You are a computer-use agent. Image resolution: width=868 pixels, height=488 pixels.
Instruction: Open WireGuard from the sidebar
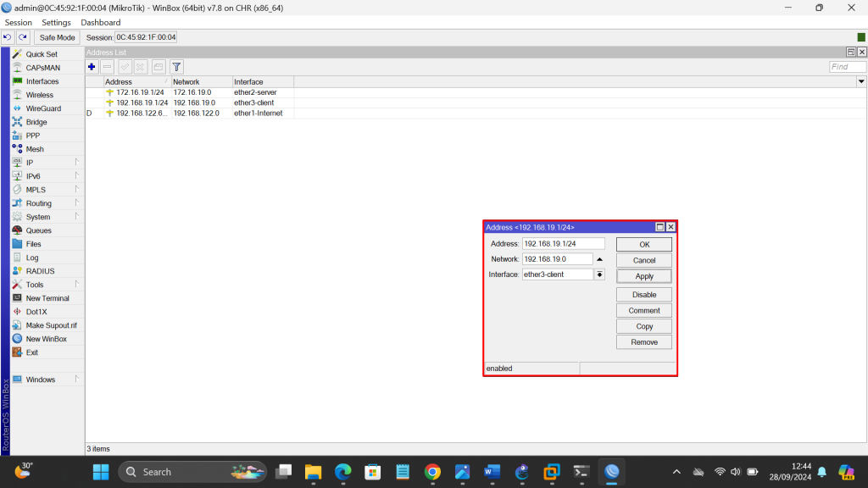pos(42,108)
